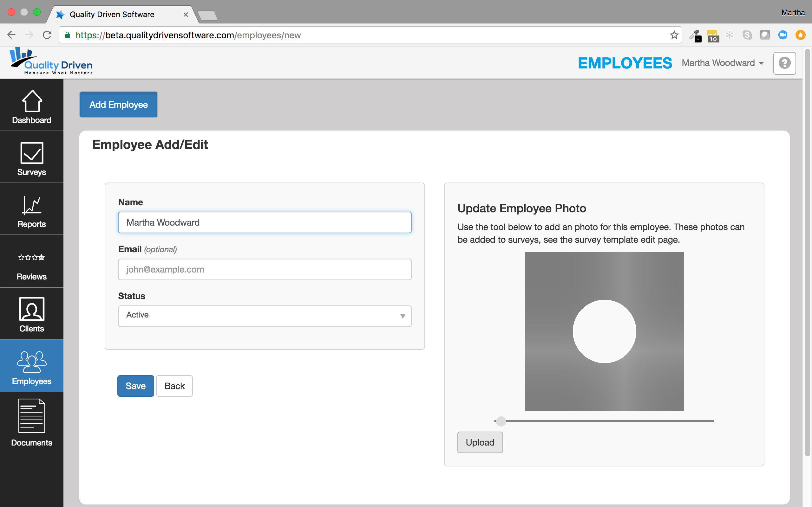
Task: Click the Back button
Action: (x=174, y=386)
